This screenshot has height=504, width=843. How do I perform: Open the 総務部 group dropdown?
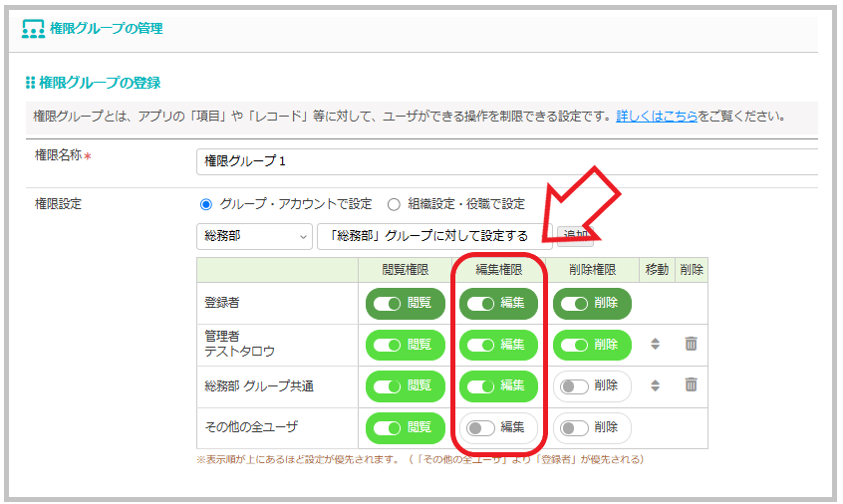click(x=254, y=236)
